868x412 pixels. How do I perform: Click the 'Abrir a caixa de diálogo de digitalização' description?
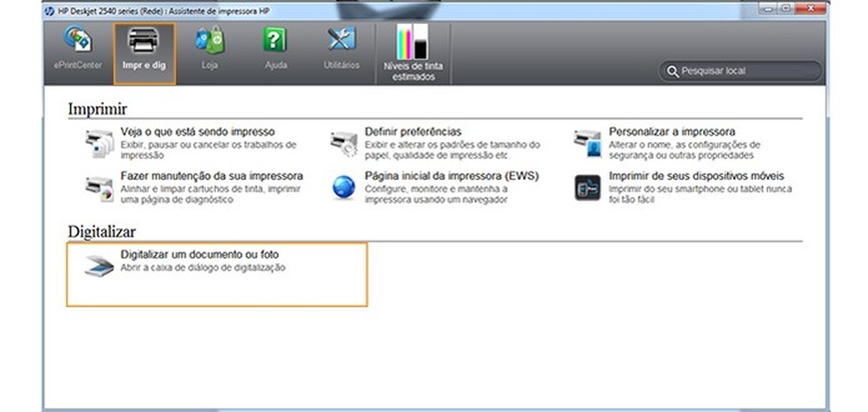point(203,268)
